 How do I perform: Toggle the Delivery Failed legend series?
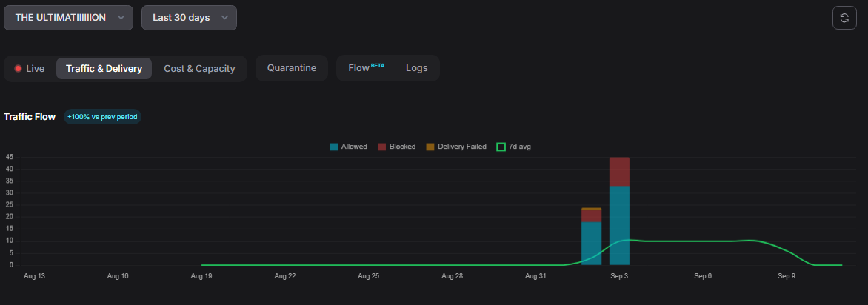coord(456,147)
